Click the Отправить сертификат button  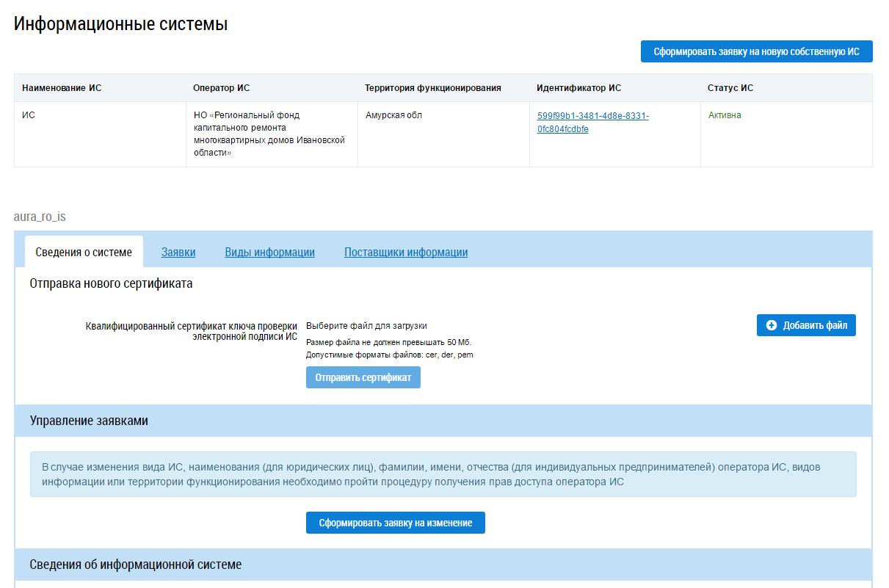coord(363,377)
